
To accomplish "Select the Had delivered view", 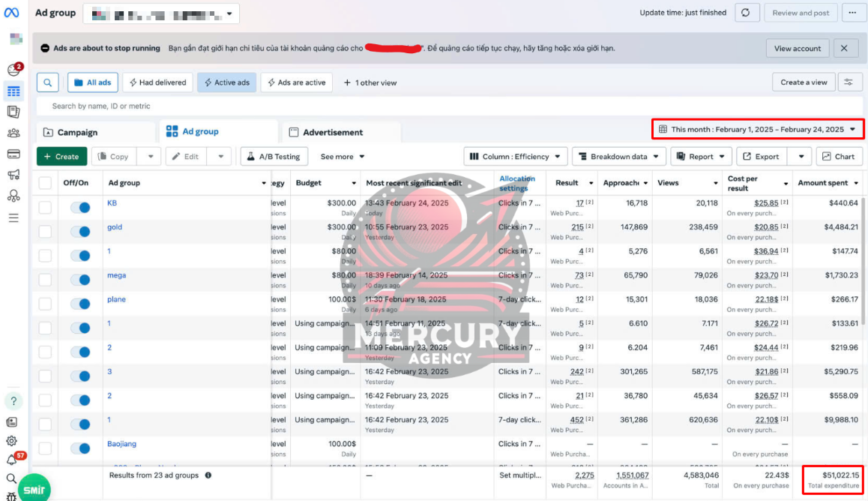I will click(157, 82).
